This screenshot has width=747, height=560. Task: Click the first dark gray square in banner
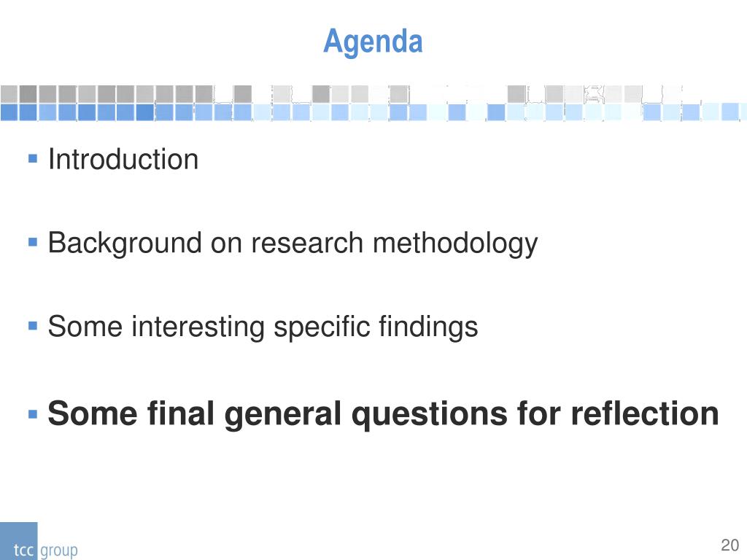coord(28,94)
